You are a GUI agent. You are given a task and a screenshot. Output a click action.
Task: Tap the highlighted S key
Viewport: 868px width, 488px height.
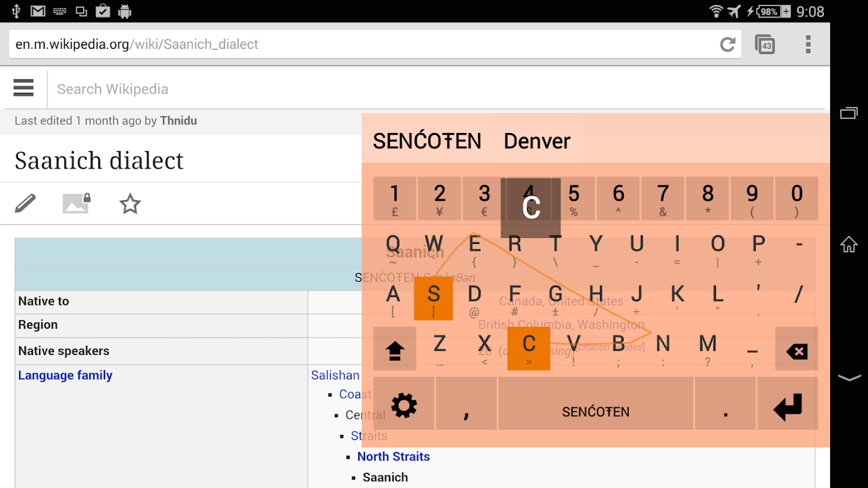[433, 299]
